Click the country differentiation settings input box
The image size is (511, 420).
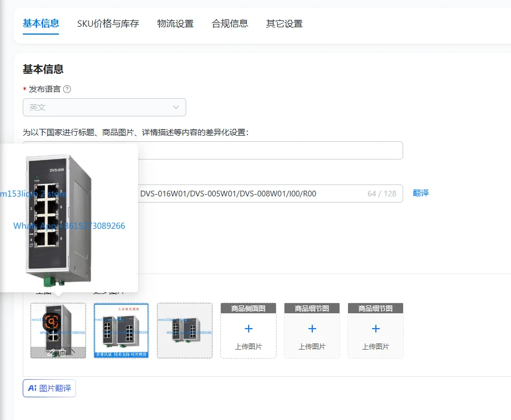tap(270, 150)
